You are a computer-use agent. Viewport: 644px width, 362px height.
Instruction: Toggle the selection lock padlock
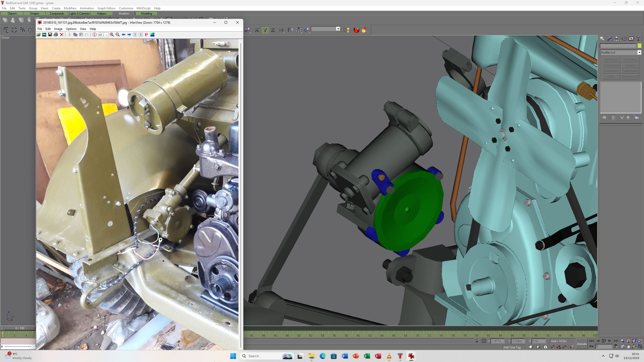(x=477, y=341)
